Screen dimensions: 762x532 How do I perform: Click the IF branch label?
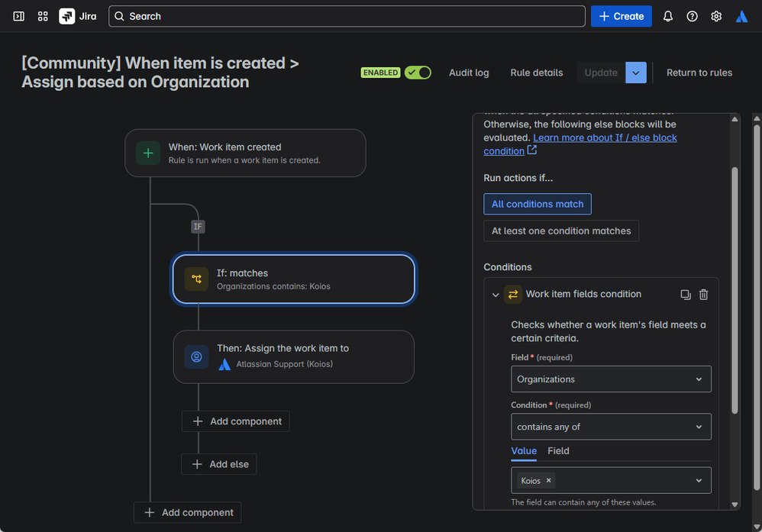tap(198, 227)
